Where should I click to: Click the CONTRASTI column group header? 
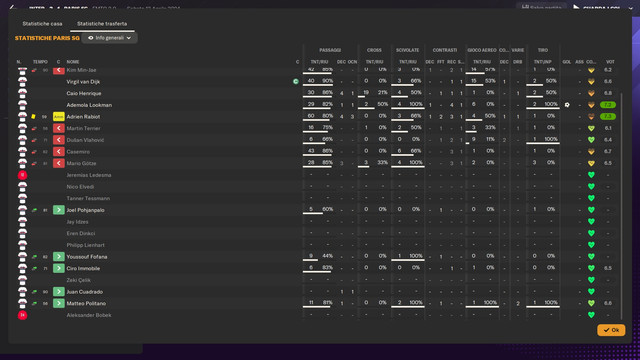pyautogui.click(x=445, y=50)
